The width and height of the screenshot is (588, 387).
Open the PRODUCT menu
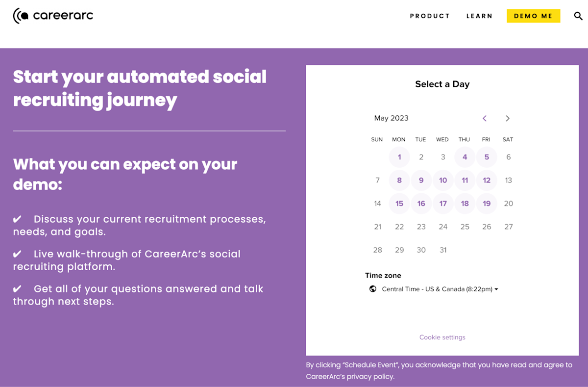(x=430, y=16)
